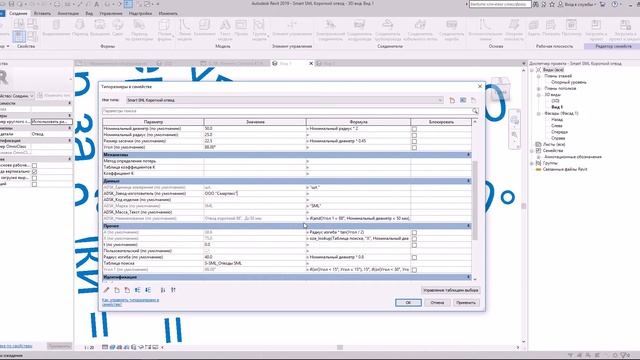This screenshot has height=360, width=640.
Task: Open the Управление ribbon tab
Action: tap(111, 13)
